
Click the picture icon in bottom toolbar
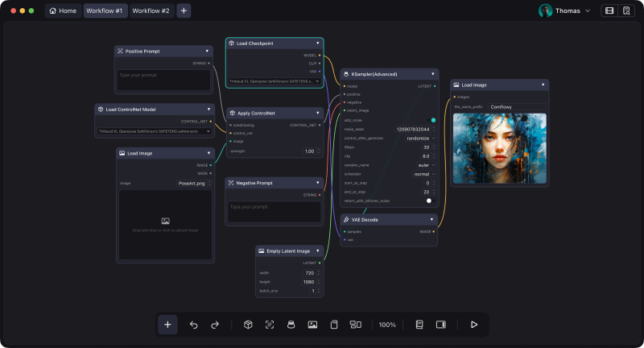[x=312, y=325]
